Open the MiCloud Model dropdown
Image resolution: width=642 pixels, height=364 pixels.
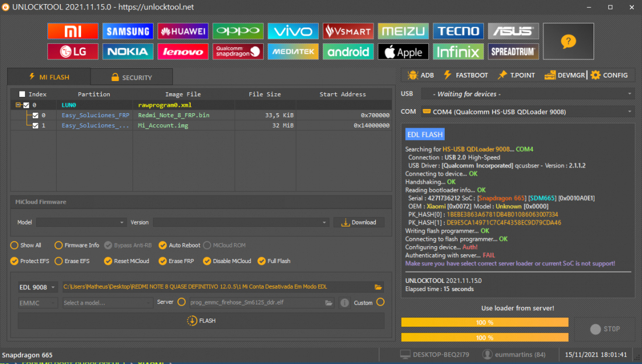click(x=81, y=222)
